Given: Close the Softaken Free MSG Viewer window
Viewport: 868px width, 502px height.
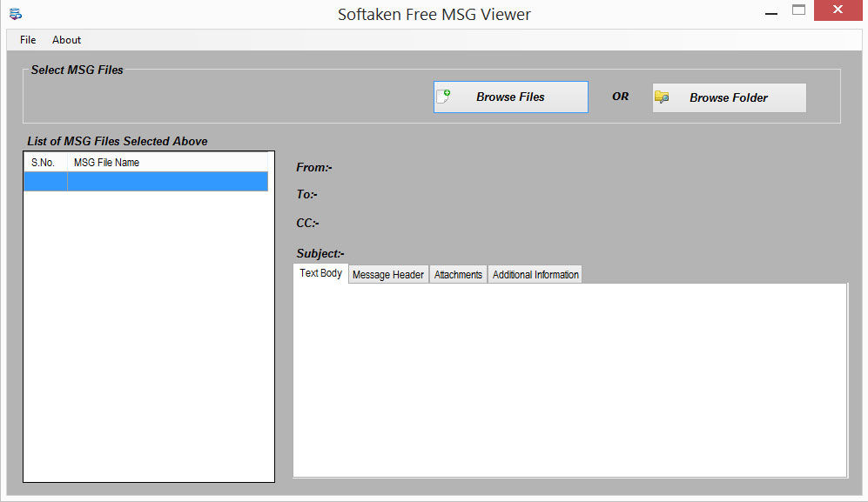Looking at the screenshot, I should [838, 10].
